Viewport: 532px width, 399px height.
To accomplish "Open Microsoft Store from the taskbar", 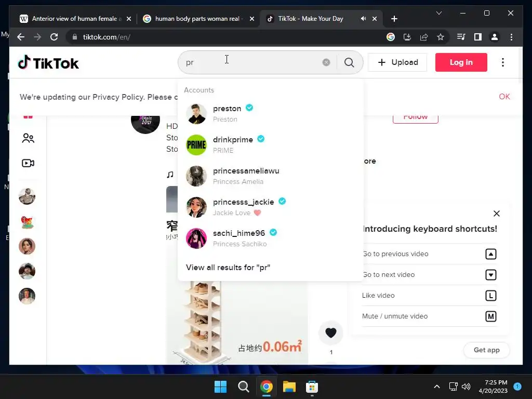I will [x=312, y=387].
